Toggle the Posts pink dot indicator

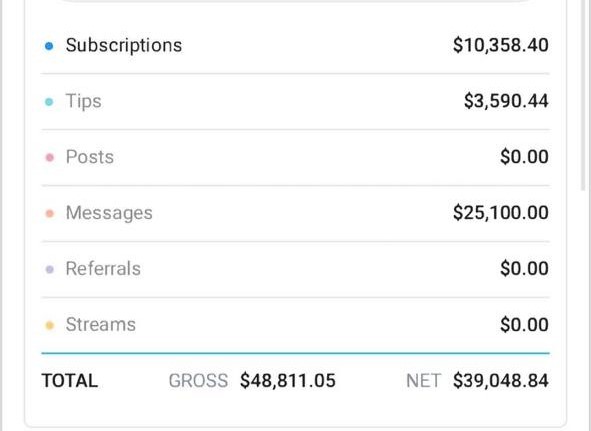49,158
